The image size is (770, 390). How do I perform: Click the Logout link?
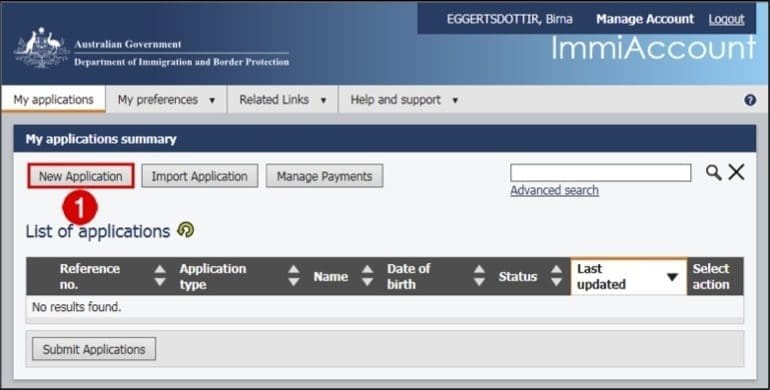[726, 19]
